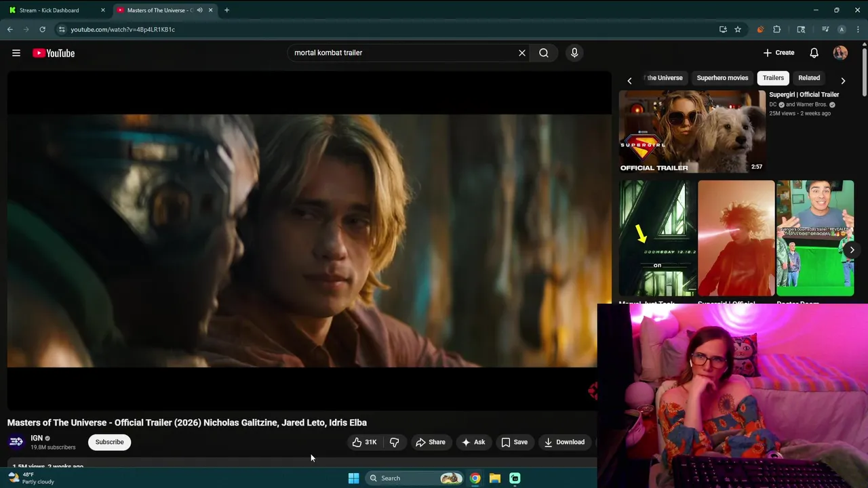Advance the Shorts shelf with the next arrow

point(852,250)
